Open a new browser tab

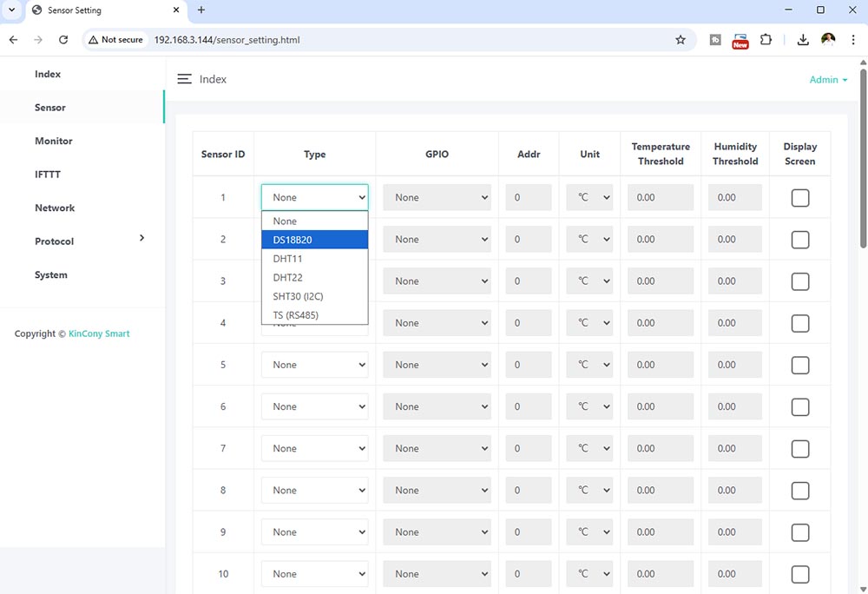tap(201, 10)
